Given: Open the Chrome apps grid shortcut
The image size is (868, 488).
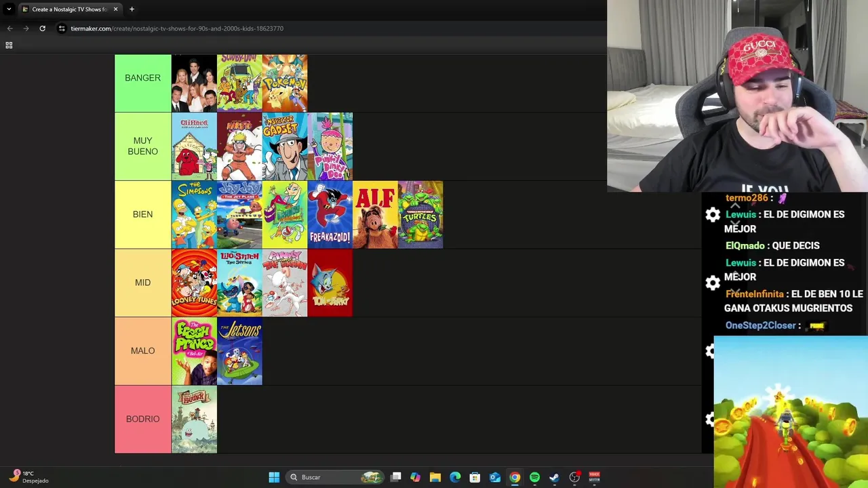Looking at the screenshot, I should pos(9,45).
